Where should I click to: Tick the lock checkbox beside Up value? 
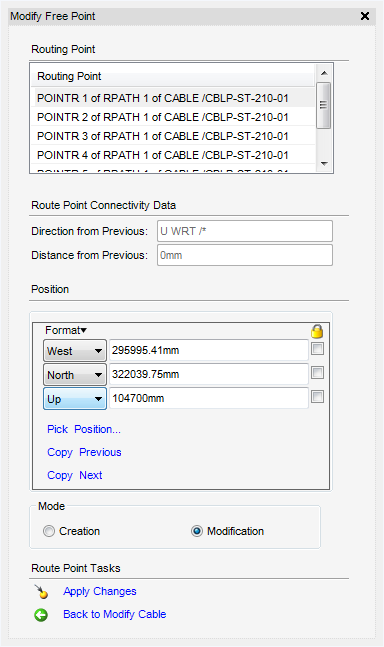pyautogui.click(x=317, y=397)
